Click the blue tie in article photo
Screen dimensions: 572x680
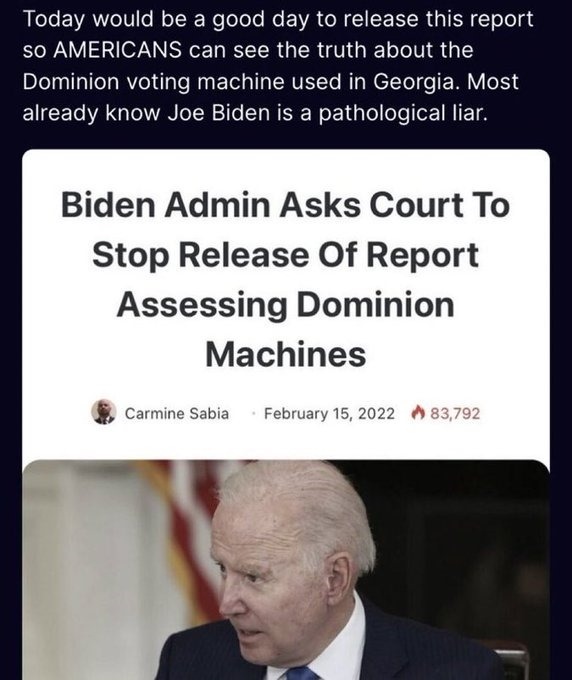pos(301,673)
